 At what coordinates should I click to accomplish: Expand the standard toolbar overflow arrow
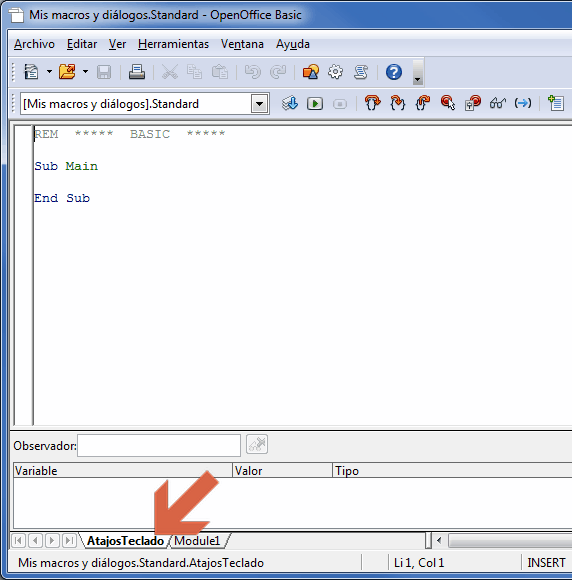(x=418, y=72)
